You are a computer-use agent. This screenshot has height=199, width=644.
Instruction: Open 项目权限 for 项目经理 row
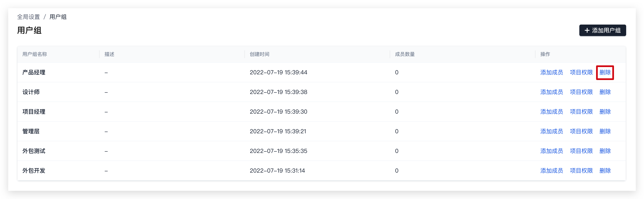[x=581, y=112]
